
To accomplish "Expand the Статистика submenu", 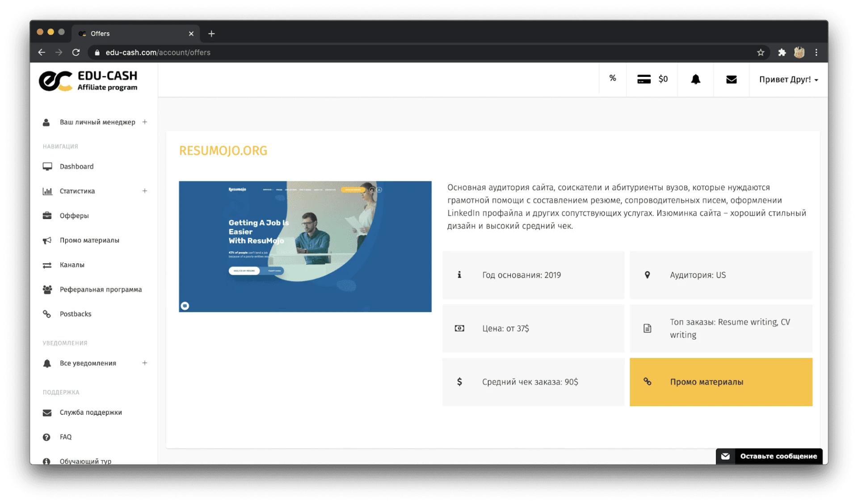I will (x=144, y=191).
